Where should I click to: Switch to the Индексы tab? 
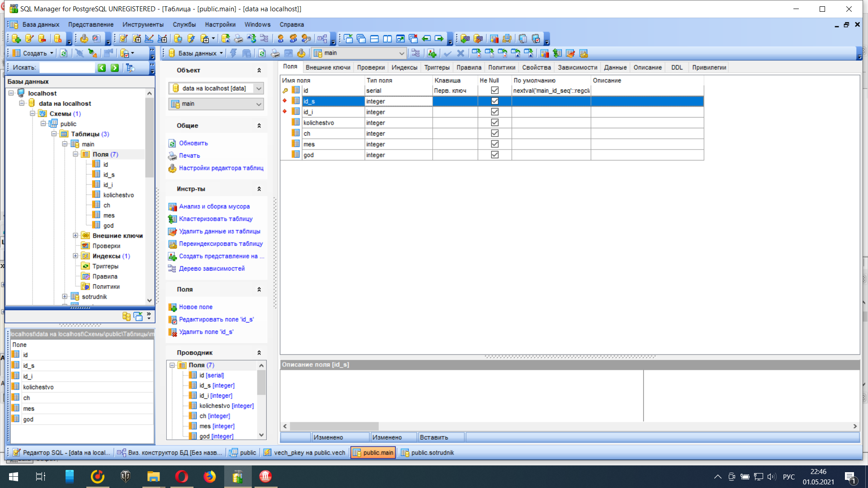tap(404, 67)
